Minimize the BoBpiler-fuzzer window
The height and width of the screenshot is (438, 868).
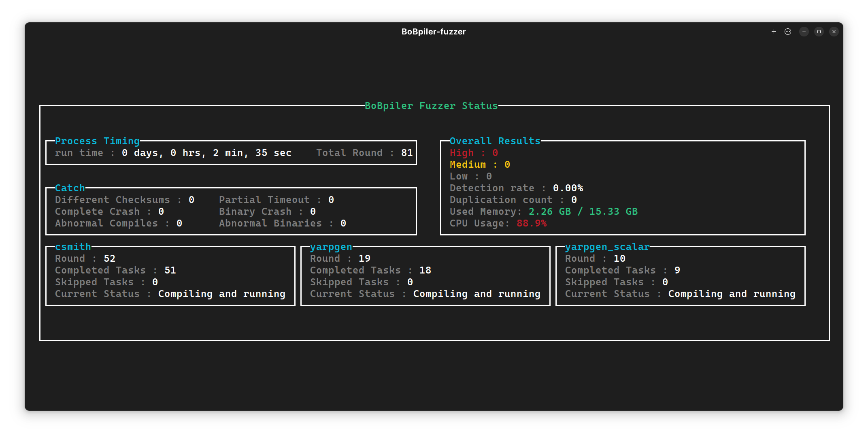click(x=804, y=32)
